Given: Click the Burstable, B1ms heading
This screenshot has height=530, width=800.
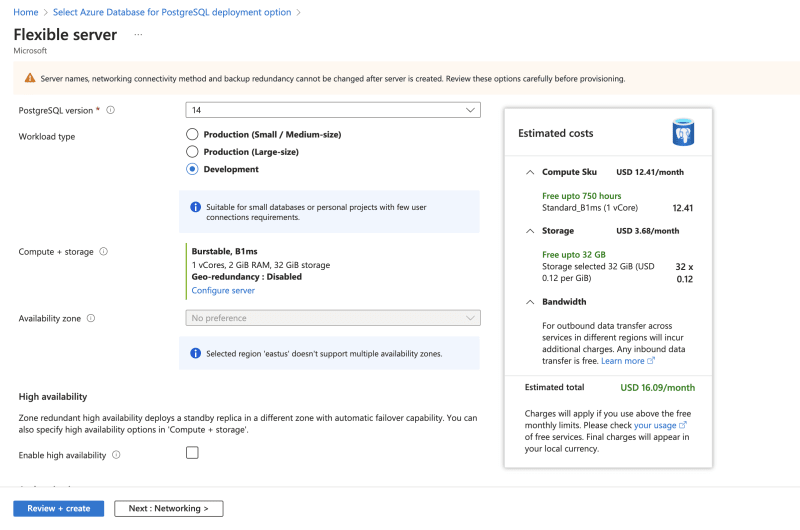Looking at the screenshot, I should 224,251.
